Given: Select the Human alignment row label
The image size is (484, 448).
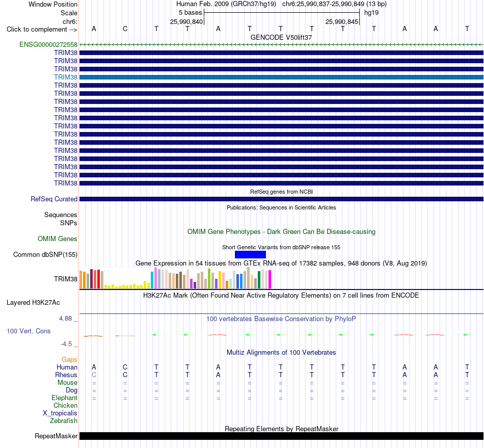Looking at the screenshot, I should (67, 367).
